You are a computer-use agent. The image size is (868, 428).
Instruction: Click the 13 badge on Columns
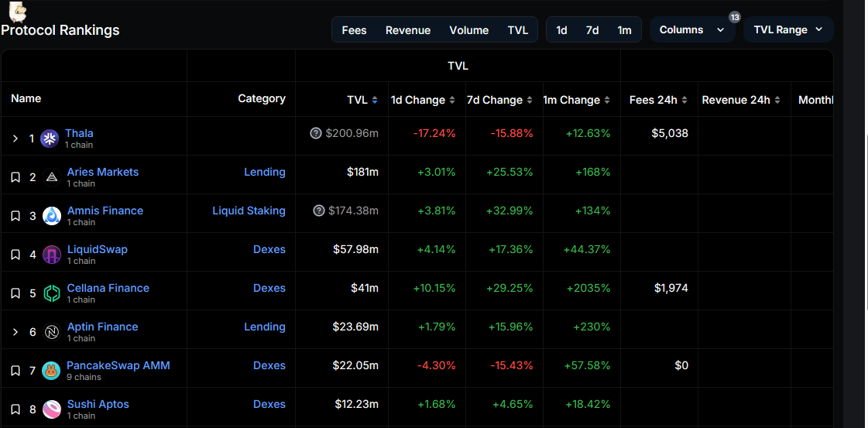tap(735, 17)
